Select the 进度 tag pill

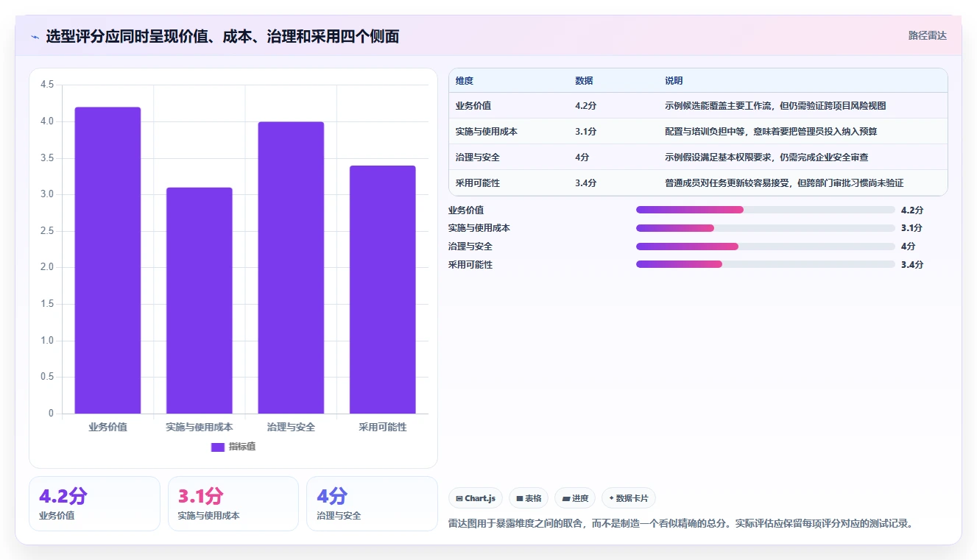coord(575,498)
